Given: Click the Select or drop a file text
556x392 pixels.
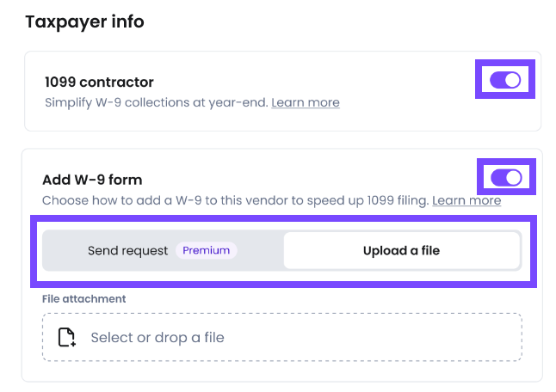Looking at the screenshot, I should [x=158, y=337].
